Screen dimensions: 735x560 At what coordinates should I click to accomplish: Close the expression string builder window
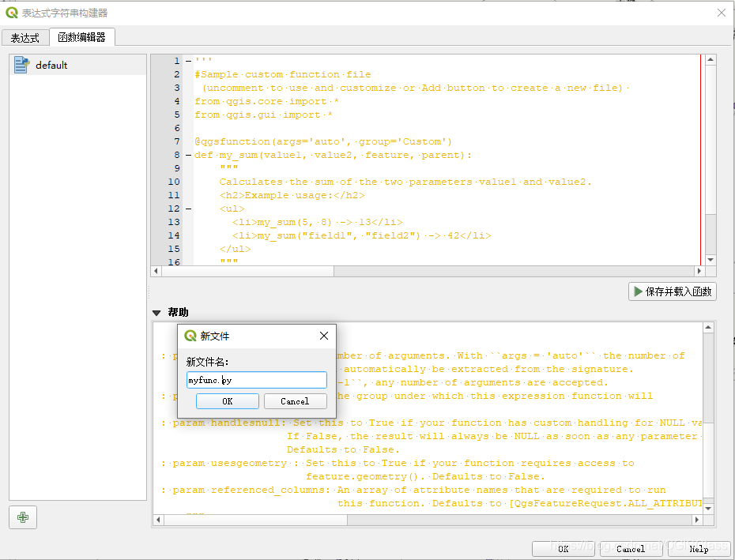click(722, 13)
